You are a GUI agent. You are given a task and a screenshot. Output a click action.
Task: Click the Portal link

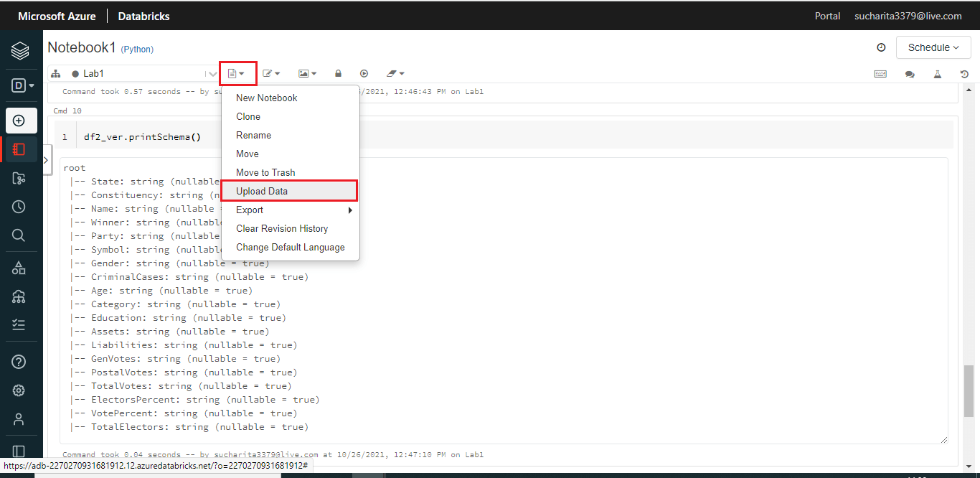(826, 15)
